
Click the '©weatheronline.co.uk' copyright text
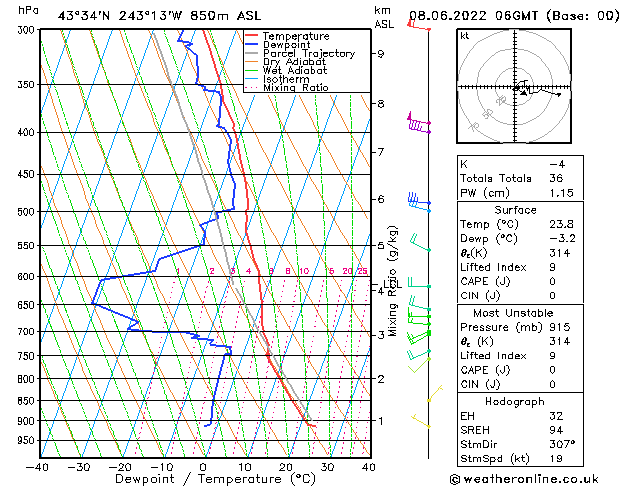click(x=524, y=479)
